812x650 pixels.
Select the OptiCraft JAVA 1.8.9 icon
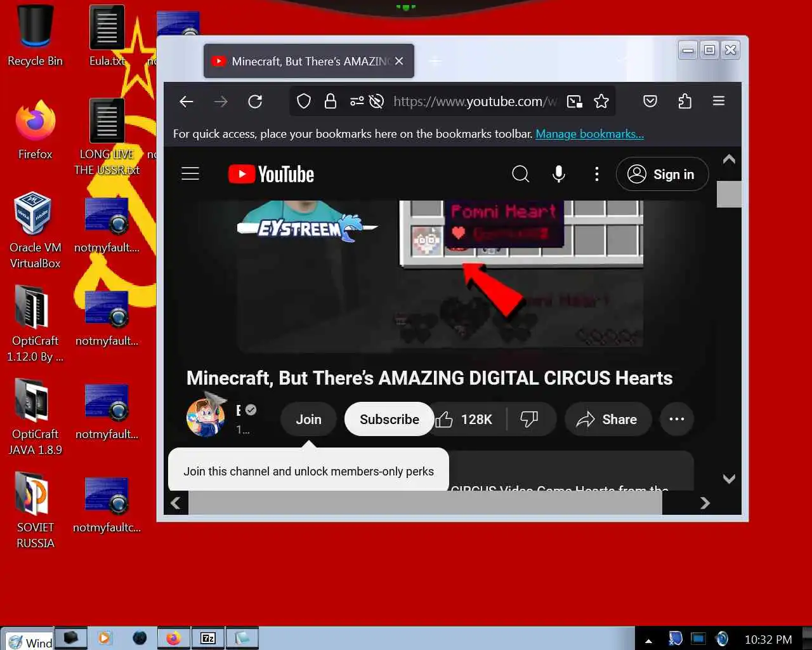[35, 418]
